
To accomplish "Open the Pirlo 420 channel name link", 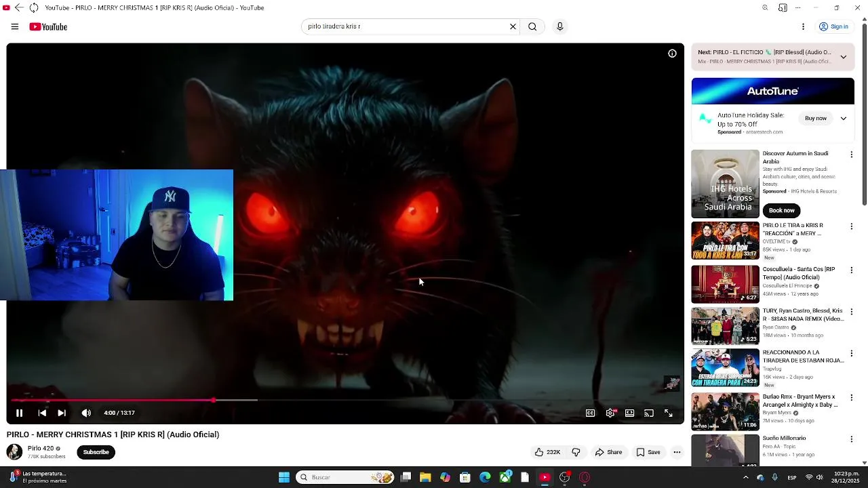I will [x=41, y=449].
